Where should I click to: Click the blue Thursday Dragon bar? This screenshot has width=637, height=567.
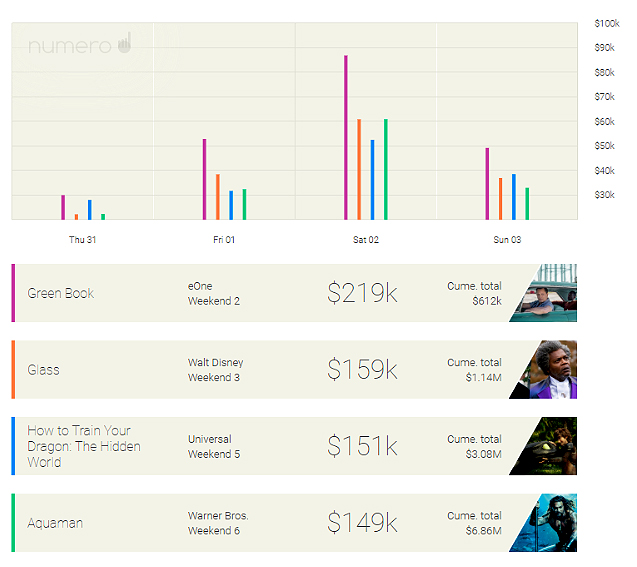[90, 210]
